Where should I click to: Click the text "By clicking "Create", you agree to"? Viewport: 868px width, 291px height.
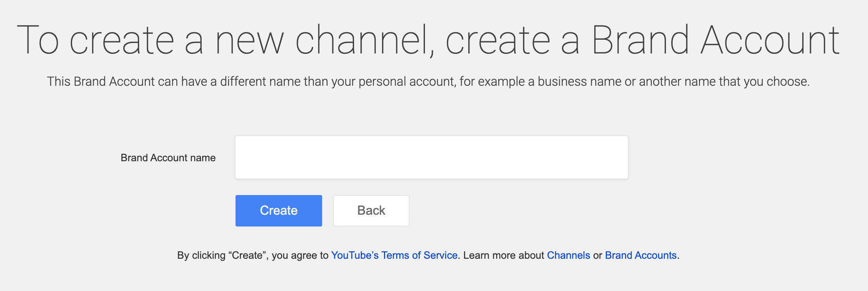pos(253,255)
